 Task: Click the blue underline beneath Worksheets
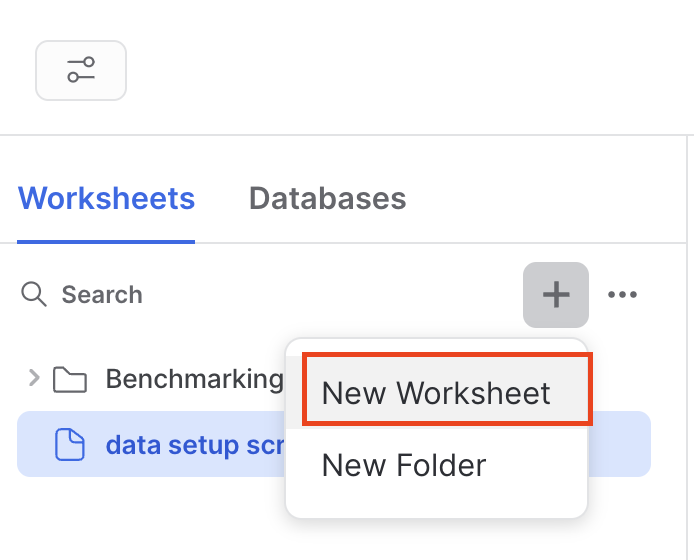(106, 241)
